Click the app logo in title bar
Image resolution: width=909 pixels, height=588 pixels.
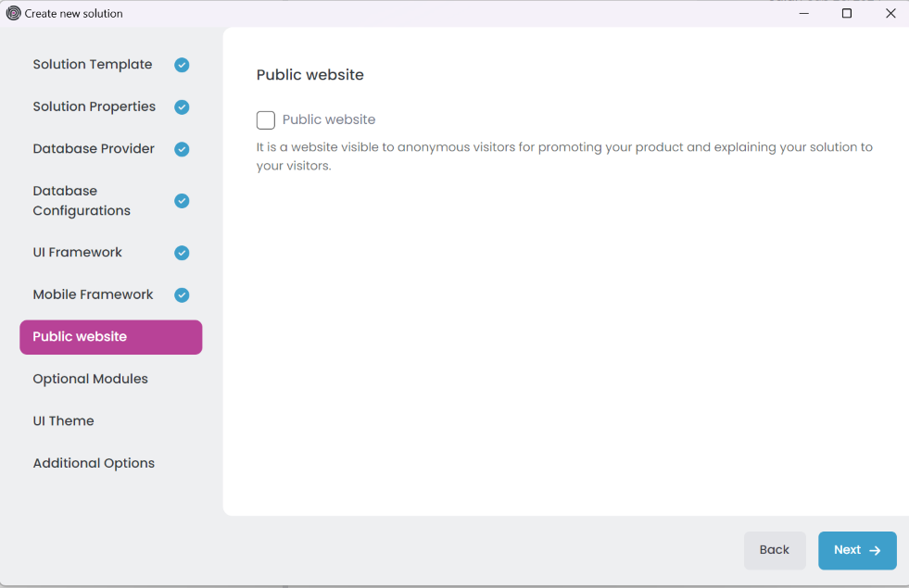[13, 13]
